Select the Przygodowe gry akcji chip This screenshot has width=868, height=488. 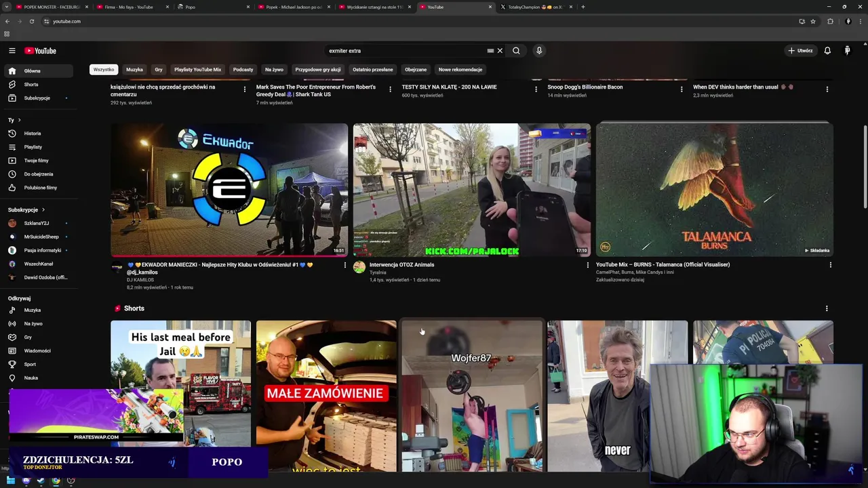coord(318,69)
